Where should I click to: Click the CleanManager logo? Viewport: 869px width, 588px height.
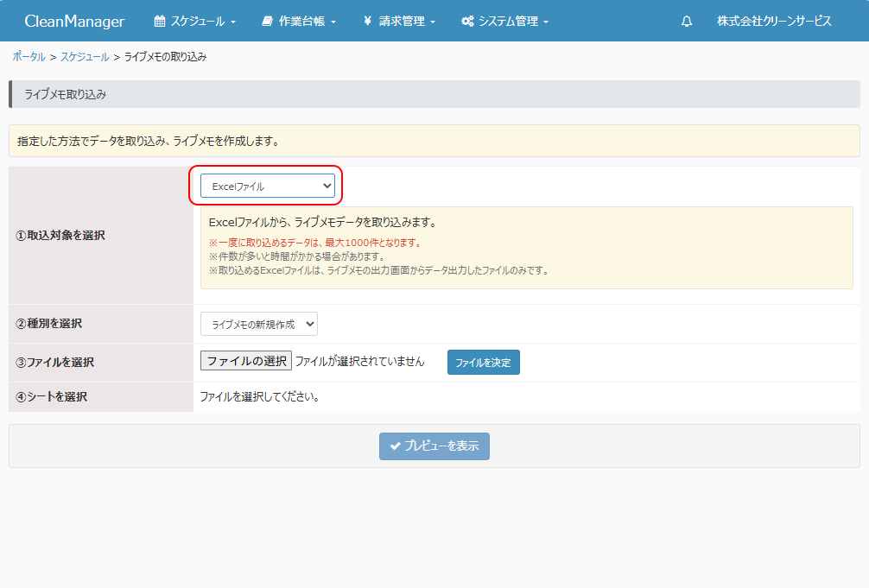coord(74,21)
